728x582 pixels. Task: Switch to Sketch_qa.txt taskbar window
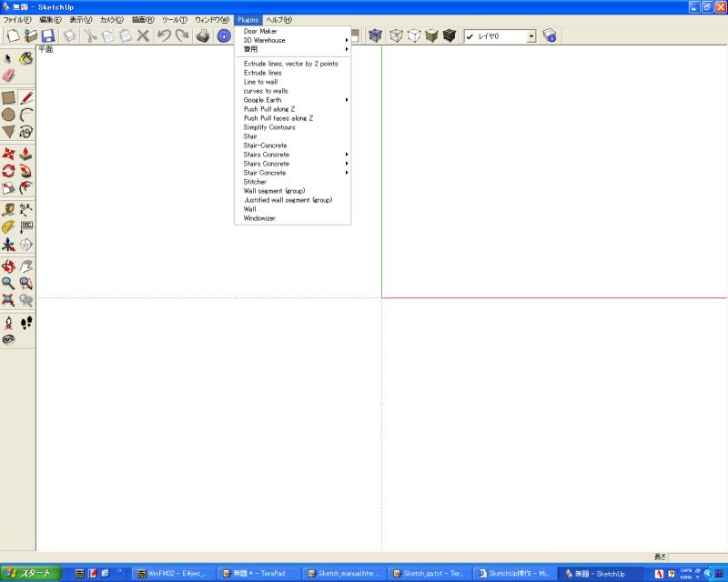430,574
